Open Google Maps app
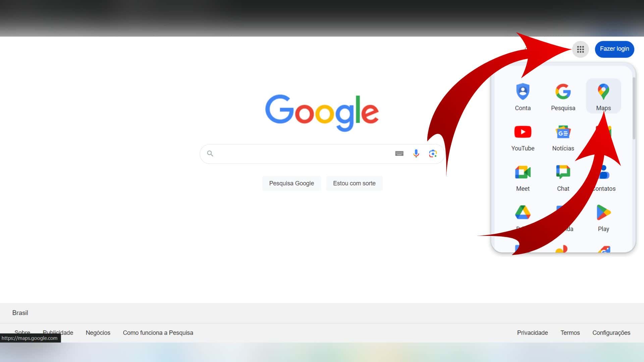This screenshot has width=644, height=362. click(603, 96)
